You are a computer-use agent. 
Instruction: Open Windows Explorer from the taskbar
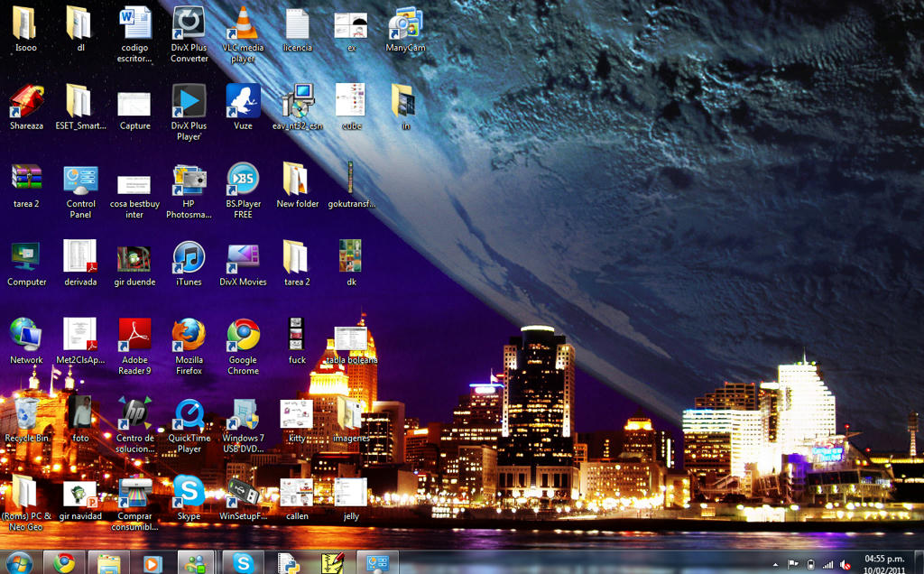109,563
